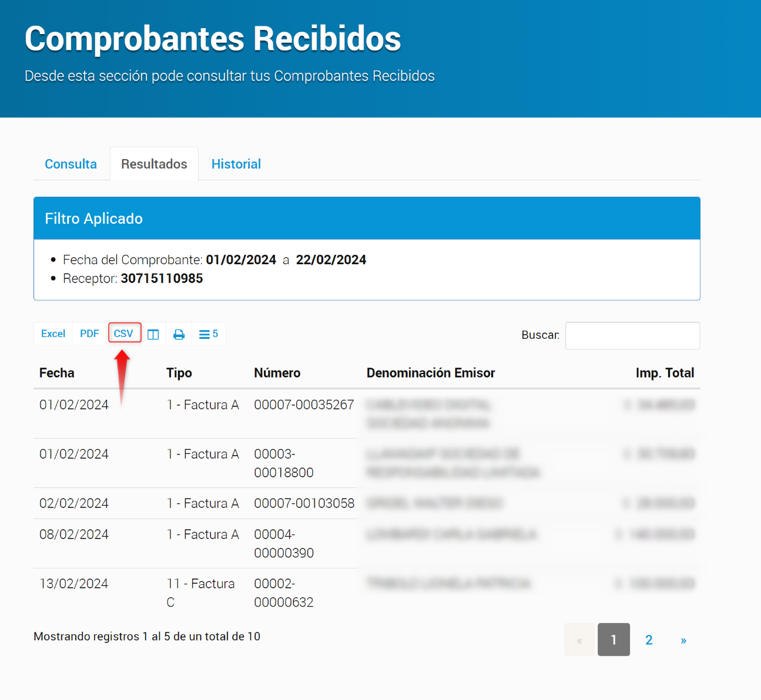Sort by Número column header
Image resolution: width=761 pixels, height=700 pixels.
[x=277, y=373]
